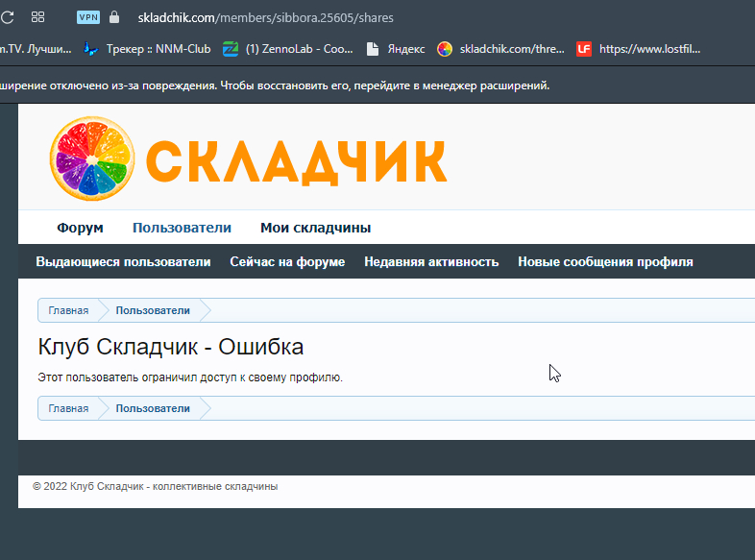Click the NNM-Club butterfly favicon

(x=90, y=49)
